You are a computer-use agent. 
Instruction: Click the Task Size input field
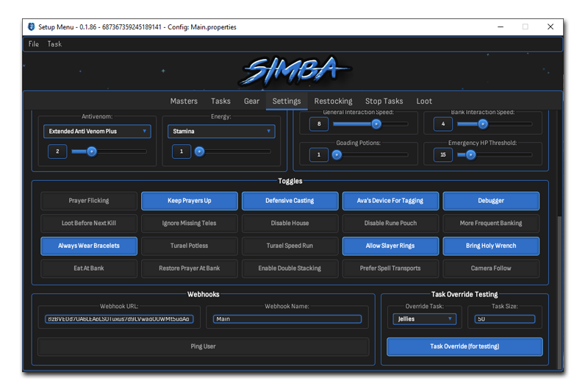tap(504, 319)
